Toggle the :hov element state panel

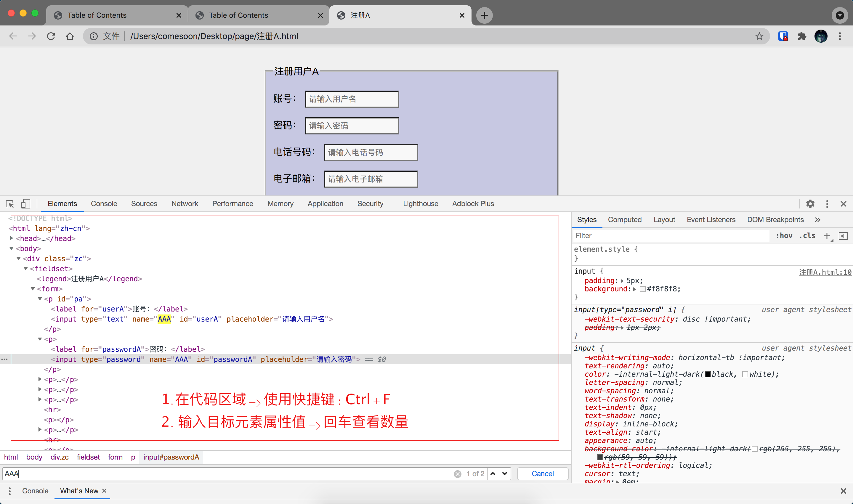[784, 236]
